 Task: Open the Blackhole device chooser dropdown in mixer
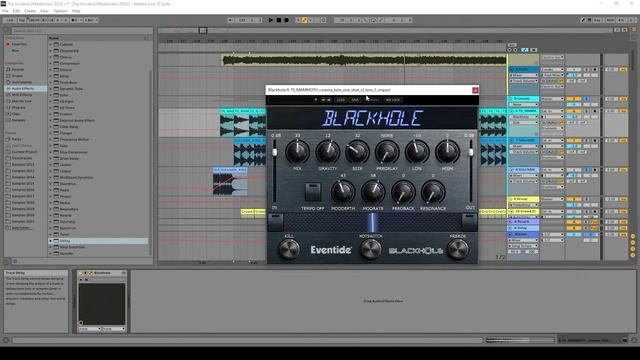coord(524,117)
